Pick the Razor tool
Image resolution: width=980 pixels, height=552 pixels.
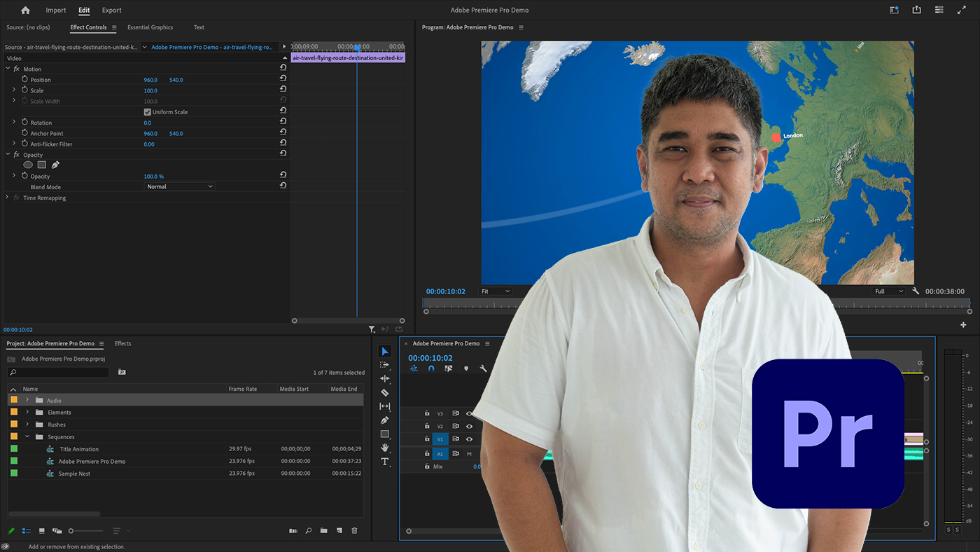coord(385,393)
